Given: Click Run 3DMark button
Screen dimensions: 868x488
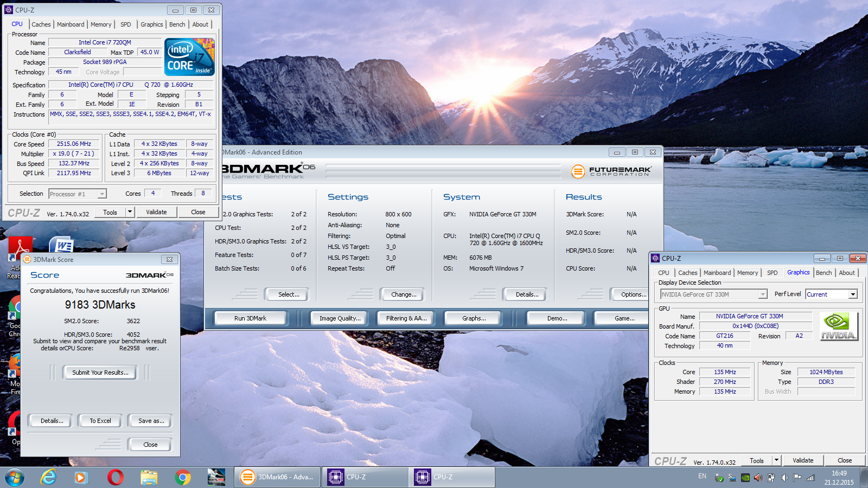Looking at the screenshot, I should point(250,318).
